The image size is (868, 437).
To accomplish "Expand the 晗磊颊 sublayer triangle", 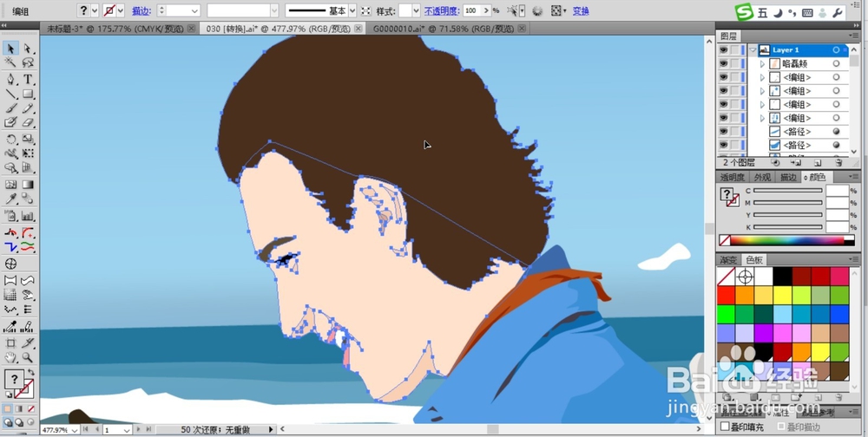I will point(762,63).
